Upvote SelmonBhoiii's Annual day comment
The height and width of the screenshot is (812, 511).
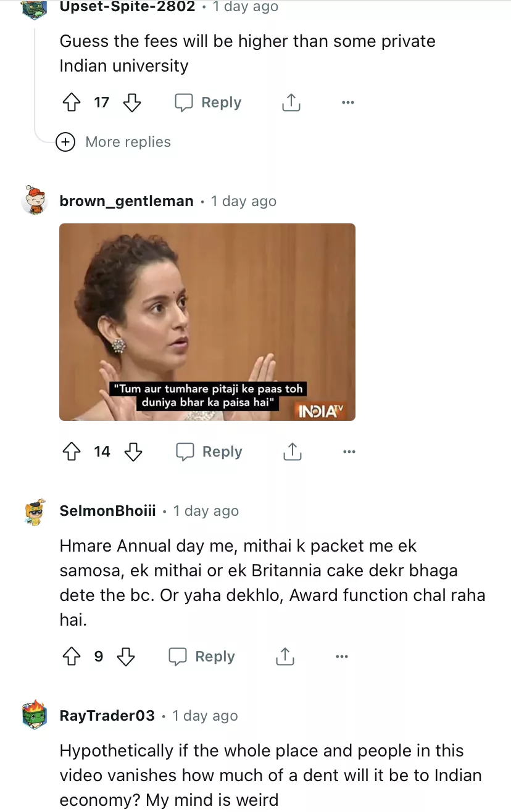click(72, 657)
